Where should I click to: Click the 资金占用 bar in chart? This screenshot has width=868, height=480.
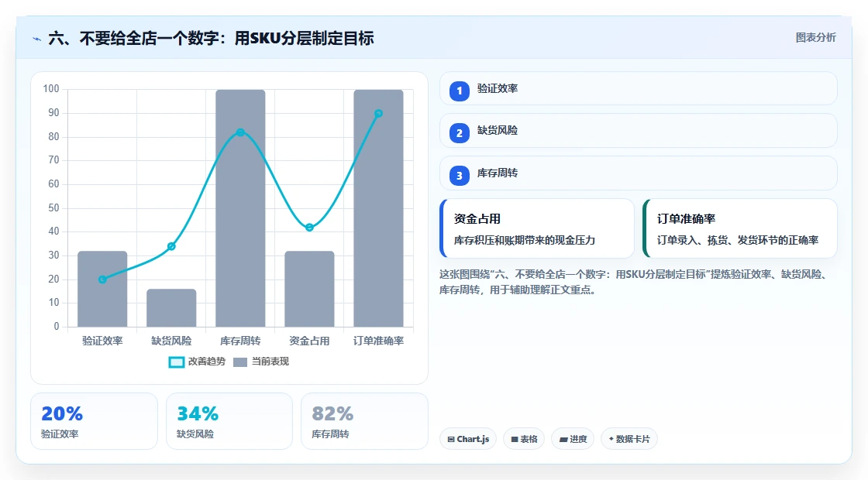(x=309, y=289)
